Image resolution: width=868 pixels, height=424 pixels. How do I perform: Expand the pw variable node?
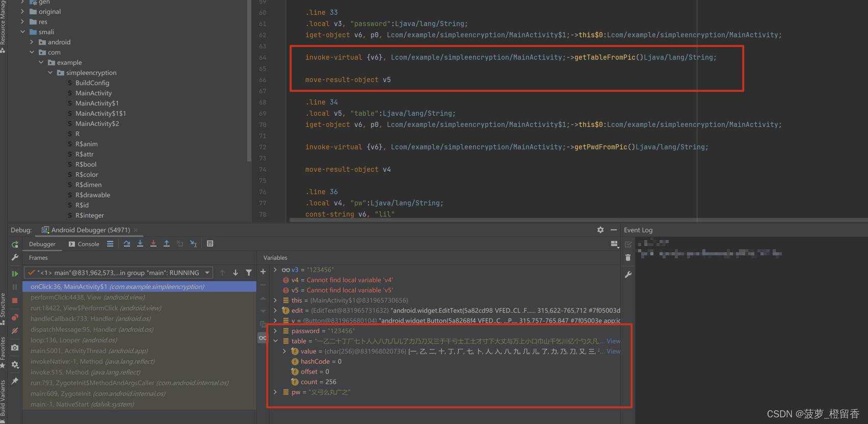[x=275, y=392]
